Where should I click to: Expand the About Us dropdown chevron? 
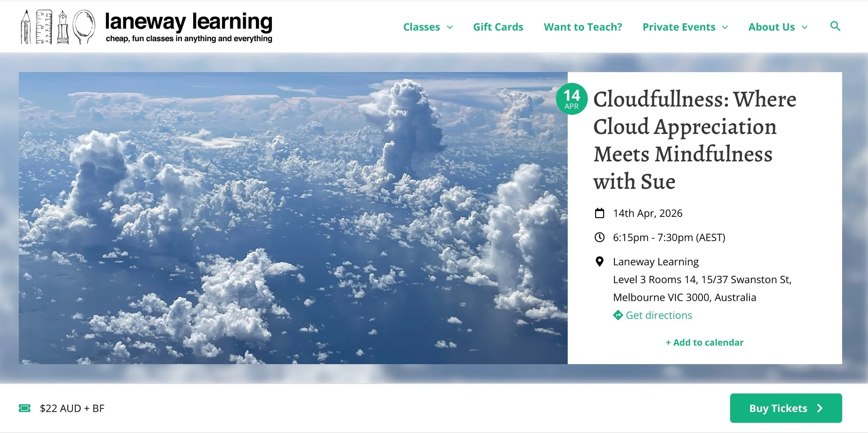[x=805, y=27]
